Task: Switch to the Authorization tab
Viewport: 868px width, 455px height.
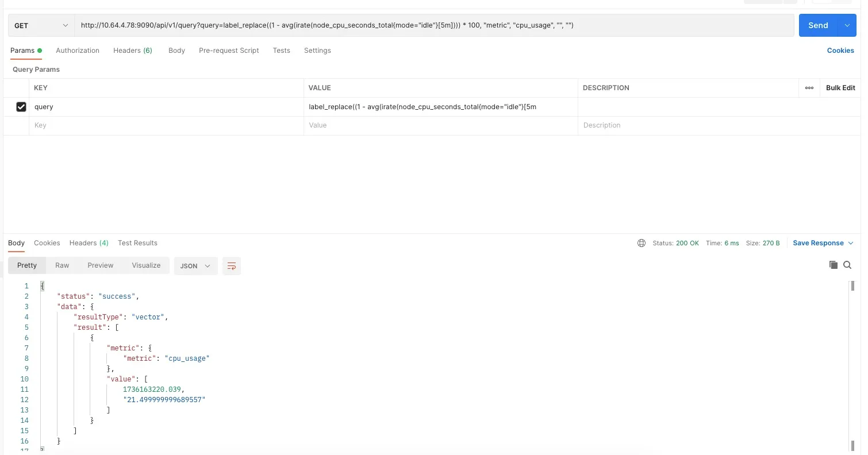Action: 78,51
